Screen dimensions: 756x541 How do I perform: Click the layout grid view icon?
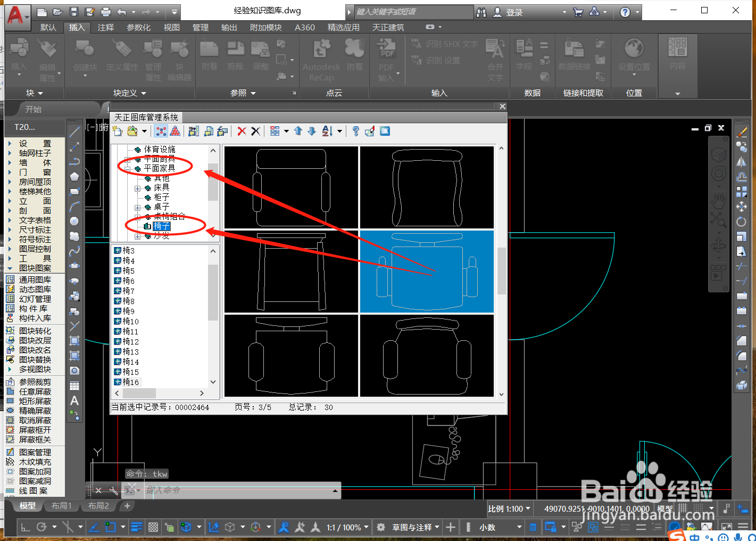[x=275, y=131]
